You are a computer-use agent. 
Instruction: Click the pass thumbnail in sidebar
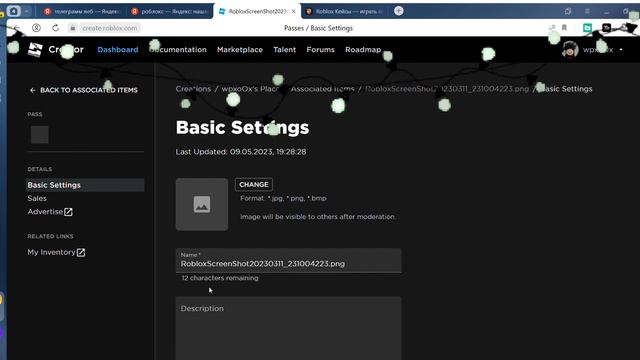[x=40, y=135]
